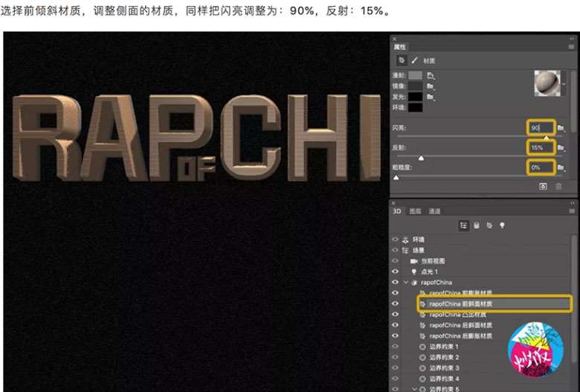This screenshot has width=580, height=392.
Task: Toggle eye of rapofChina 后斜面材质
Action: pos(395,325)
